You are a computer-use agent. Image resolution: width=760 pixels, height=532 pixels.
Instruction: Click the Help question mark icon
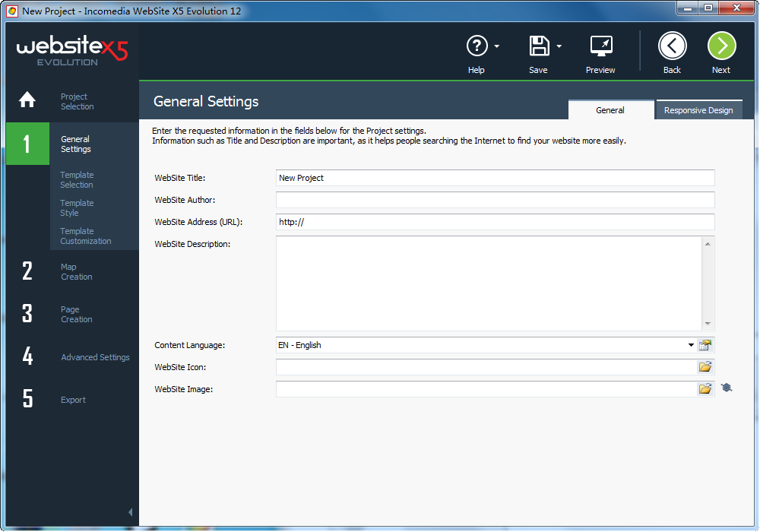coord(477,46)
